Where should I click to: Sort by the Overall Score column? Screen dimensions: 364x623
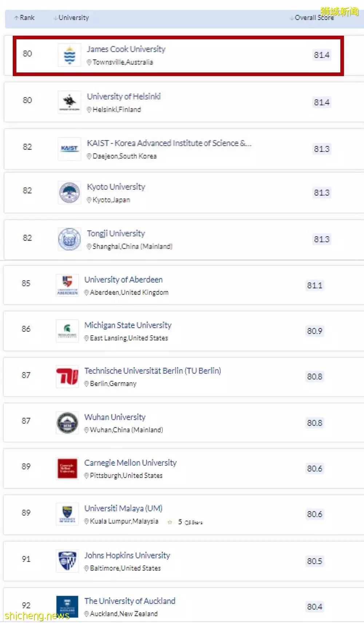point(312,17)
